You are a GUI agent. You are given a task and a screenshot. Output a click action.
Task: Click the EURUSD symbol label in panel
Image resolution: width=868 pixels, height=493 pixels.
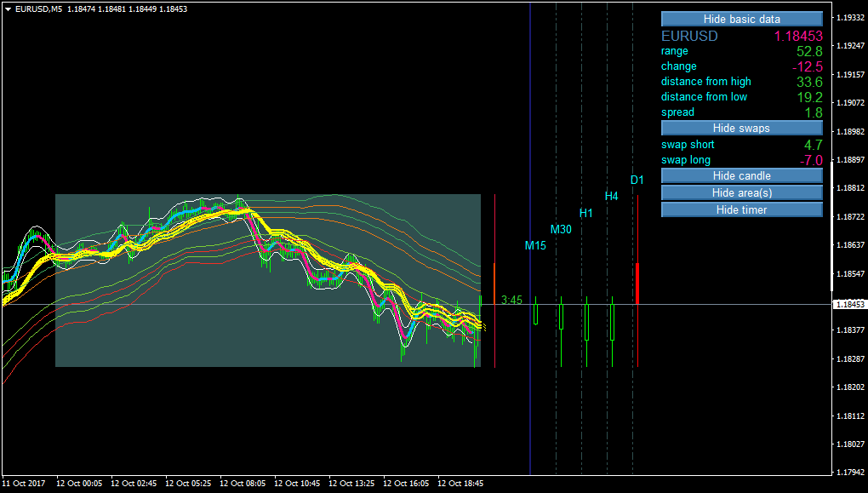tap(689, 36)
